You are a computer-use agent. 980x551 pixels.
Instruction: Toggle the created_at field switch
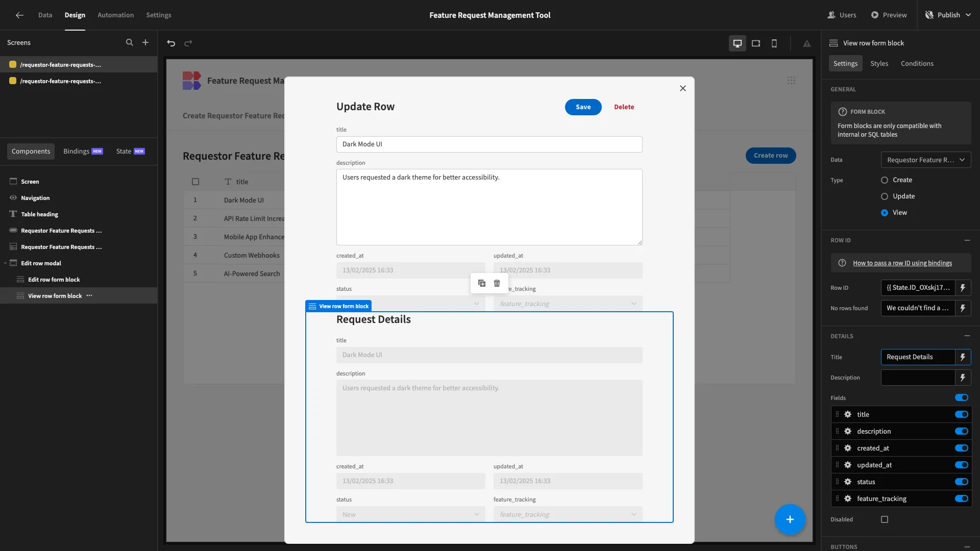(x=962, y=448)
